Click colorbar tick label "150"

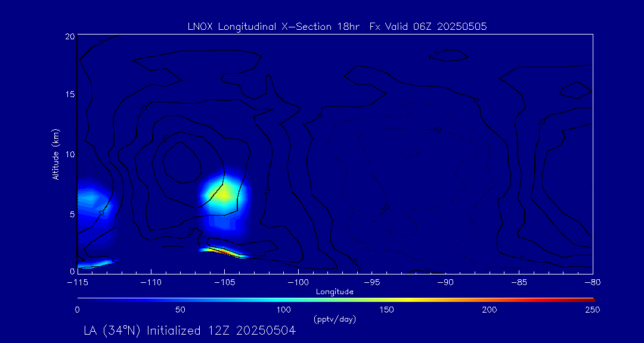388,310
